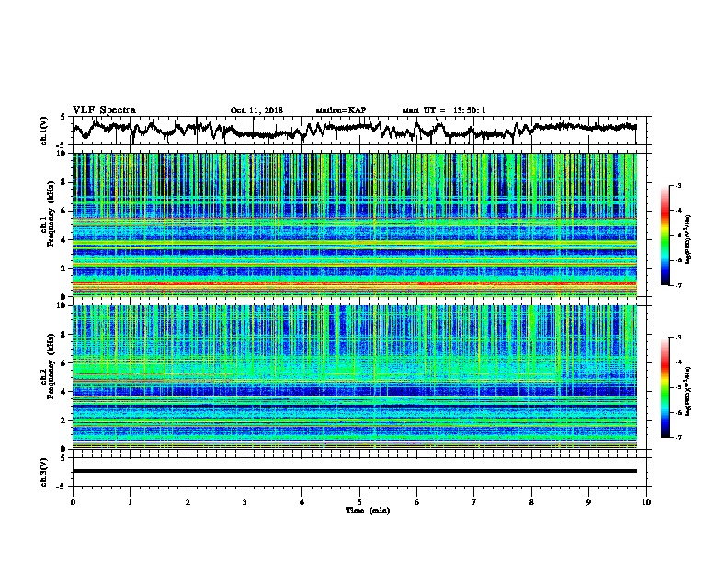This screenshot has height=563, width=728.
Task: Click the time axis tick label "0"
Action: (73, 501)
